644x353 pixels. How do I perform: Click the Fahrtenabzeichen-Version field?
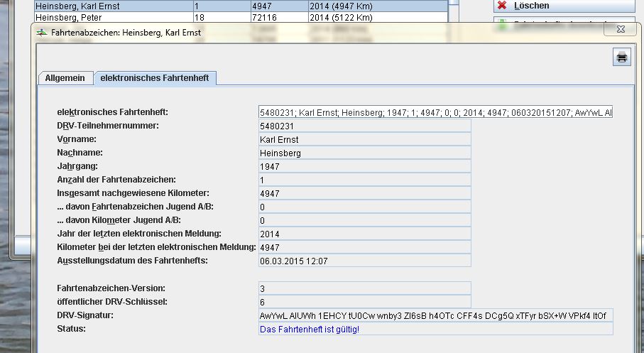[x=365, y=288]
